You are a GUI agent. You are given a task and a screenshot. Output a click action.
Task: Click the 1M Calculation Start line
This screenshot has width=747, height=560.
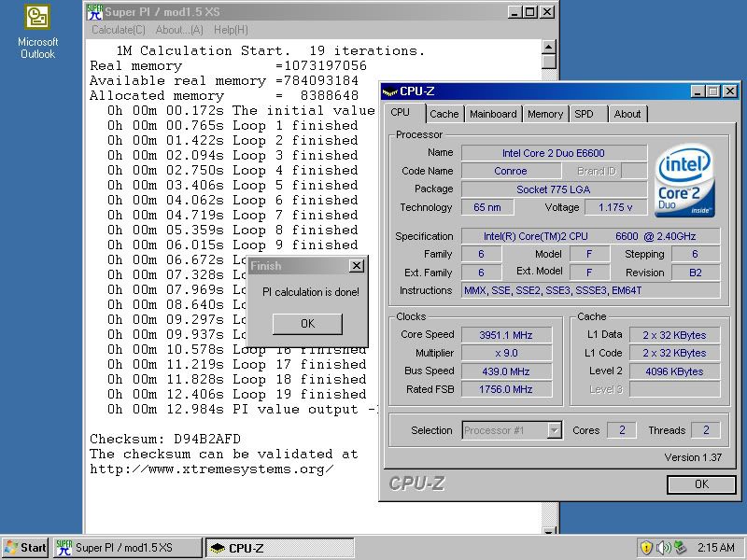point(271,50)
